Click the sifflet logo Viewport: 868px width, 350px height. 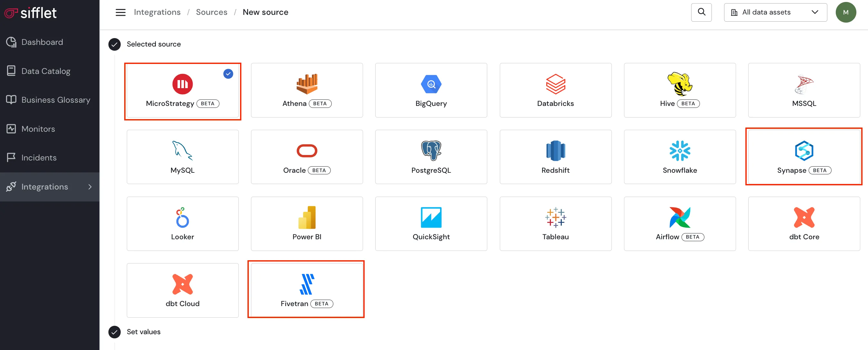click(30, 13)
